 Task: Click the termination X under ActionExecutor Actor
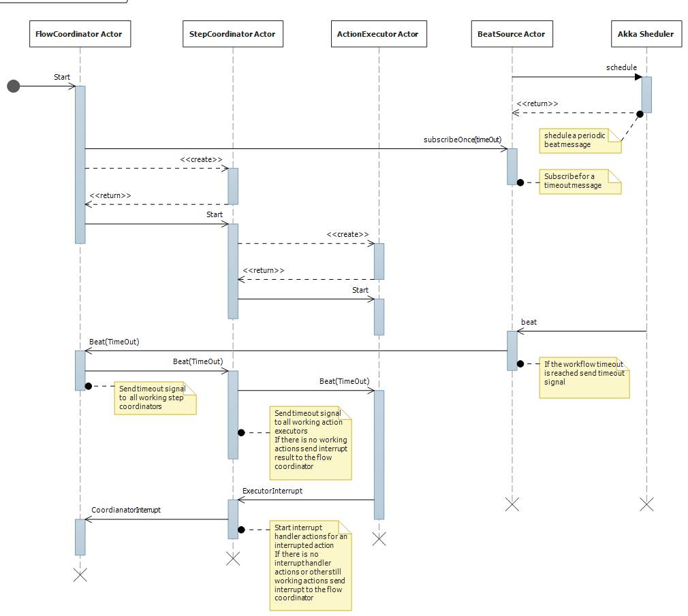379,539
